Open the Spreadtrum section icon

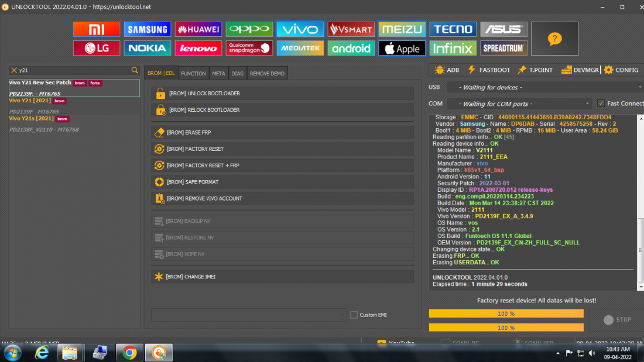[x=504, y=48]
